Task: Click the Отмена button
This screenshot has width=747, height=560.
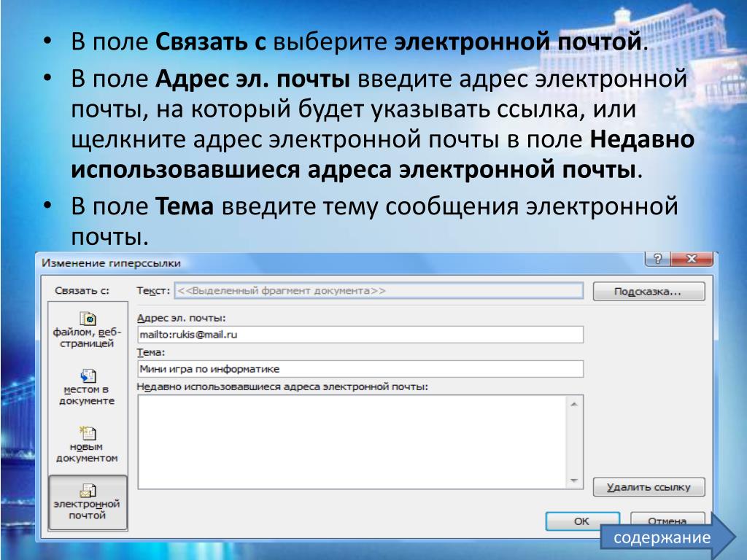Action: click(667, 521)
